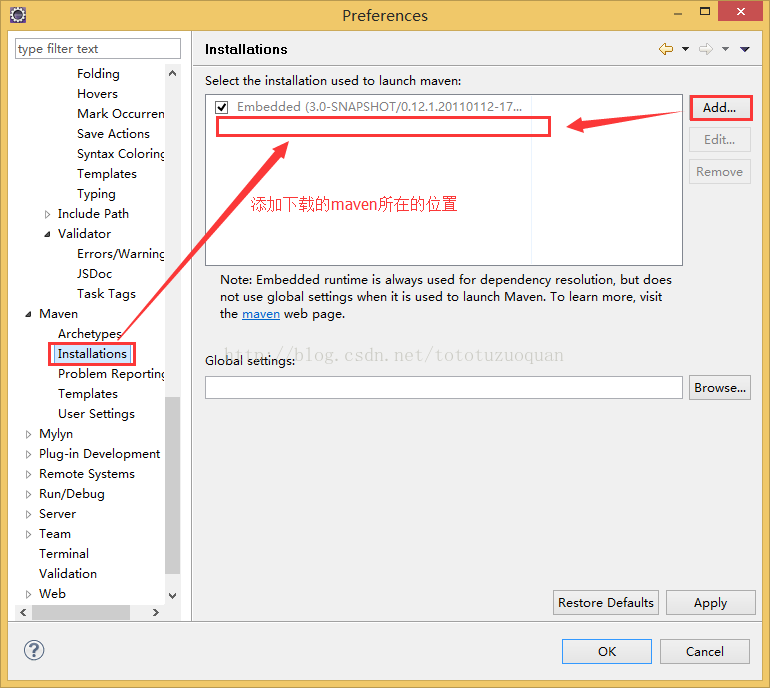The image size is (770, 688).
Task: Open the back history dropdown arrow
Action: tap(685, 49)
